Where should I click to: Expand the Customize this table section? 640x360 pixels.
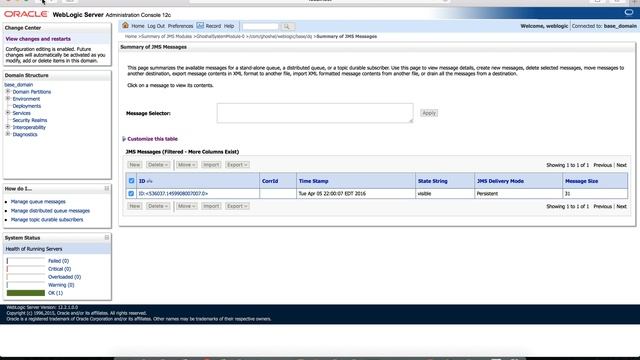124,139
